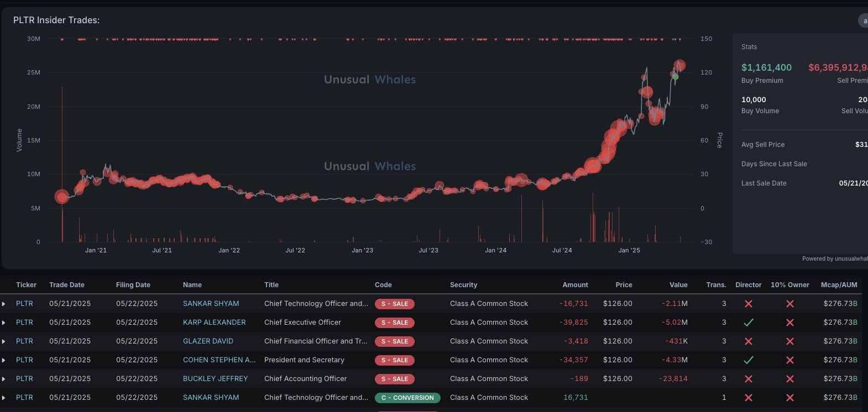Click the -431K value cell
868x412 pixels.
pyautogui.click(x=677, y=341)
